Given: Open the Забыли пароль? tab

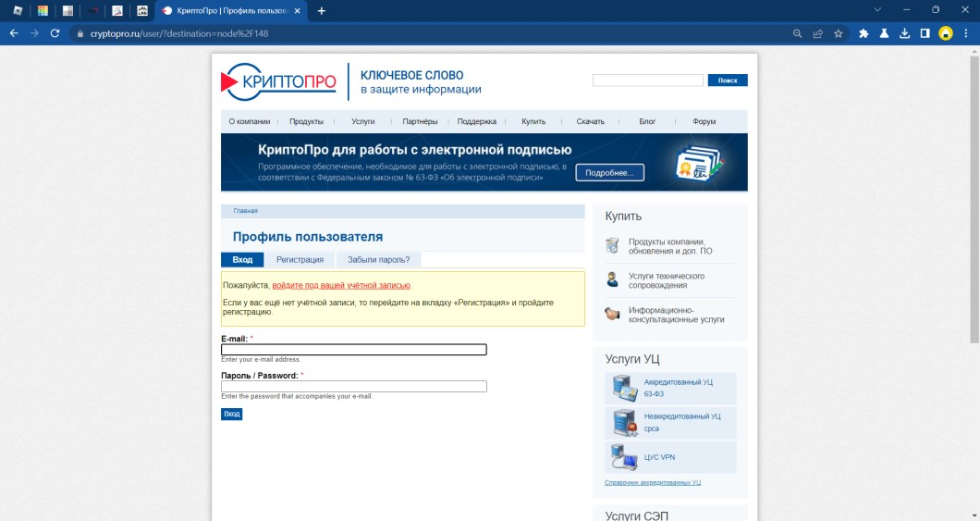Looking at the screenshot, I should pos(378,260).
